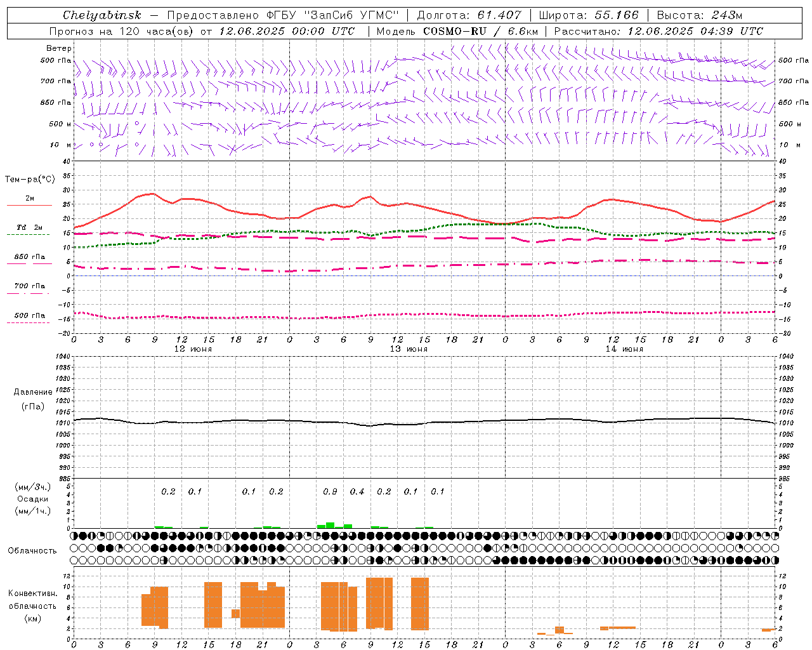Click the "Td 2м" dew point legend entry
Image resolution: width=812 pixels, height=650 pixels.
click(29, 227)
